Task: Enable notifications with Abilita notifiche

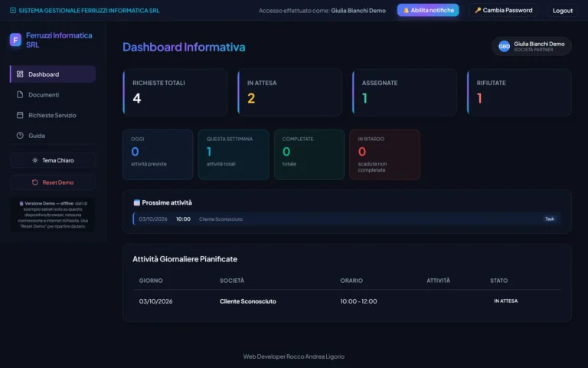Action: coord(428,11)
